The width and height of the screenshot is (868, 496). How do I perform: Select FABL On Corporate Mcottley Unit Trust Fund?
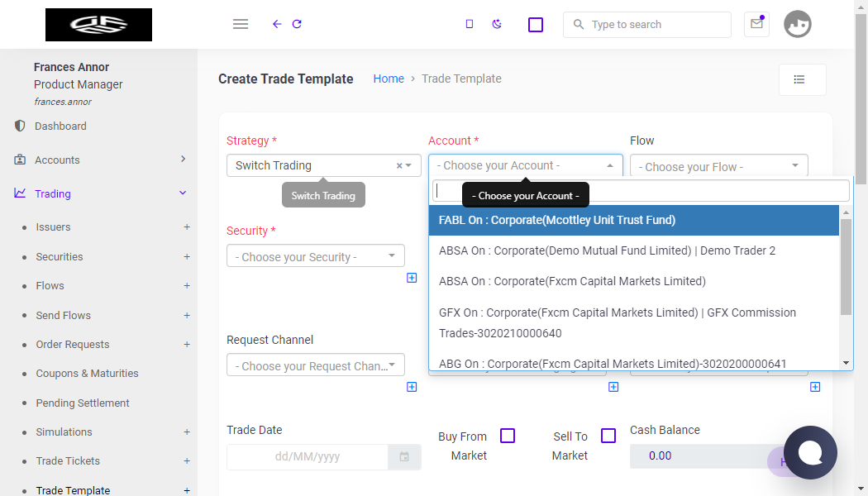coord(634,221)
